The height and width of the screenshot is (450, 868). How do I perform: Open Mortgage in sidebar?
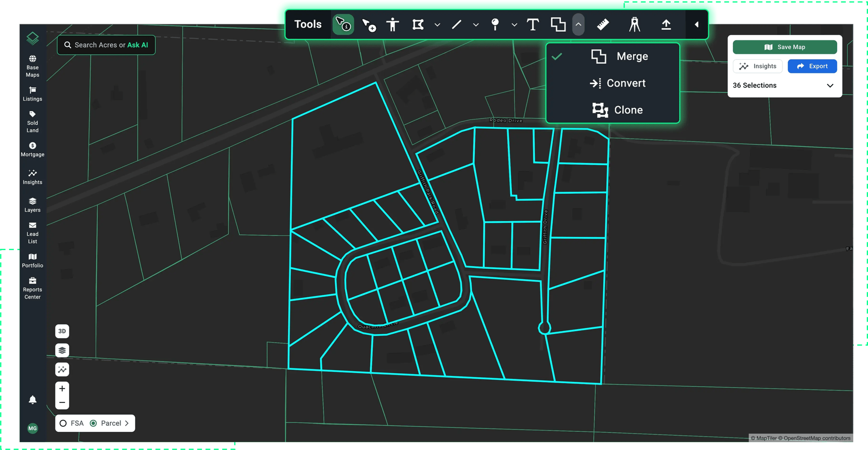click(33, 150)
